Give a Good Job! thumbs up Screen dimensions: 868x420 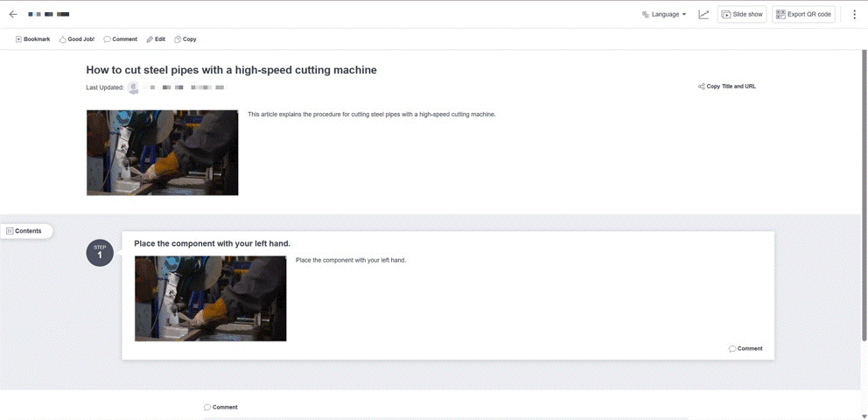(x=77, y=39)
